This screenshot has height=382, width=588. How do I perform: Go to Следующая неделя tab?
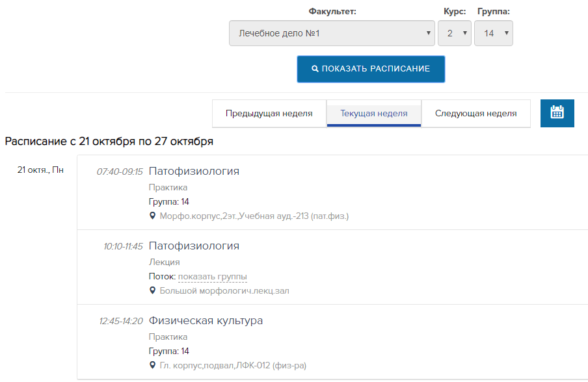click(476, 114)
